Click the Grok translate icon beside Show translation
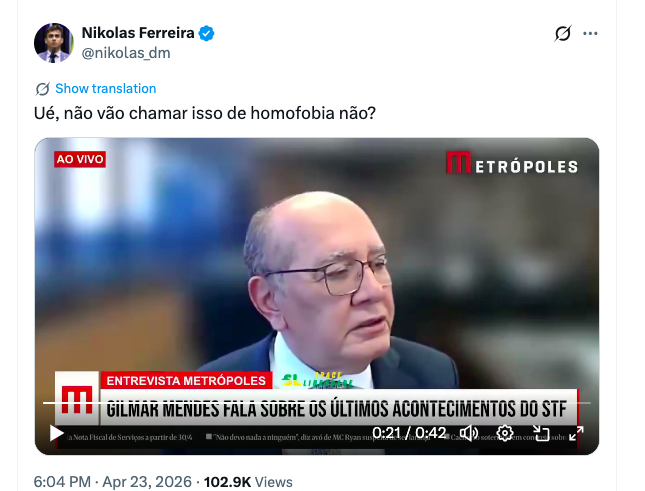This screenshot has height=491, width=645. (43, 88)
